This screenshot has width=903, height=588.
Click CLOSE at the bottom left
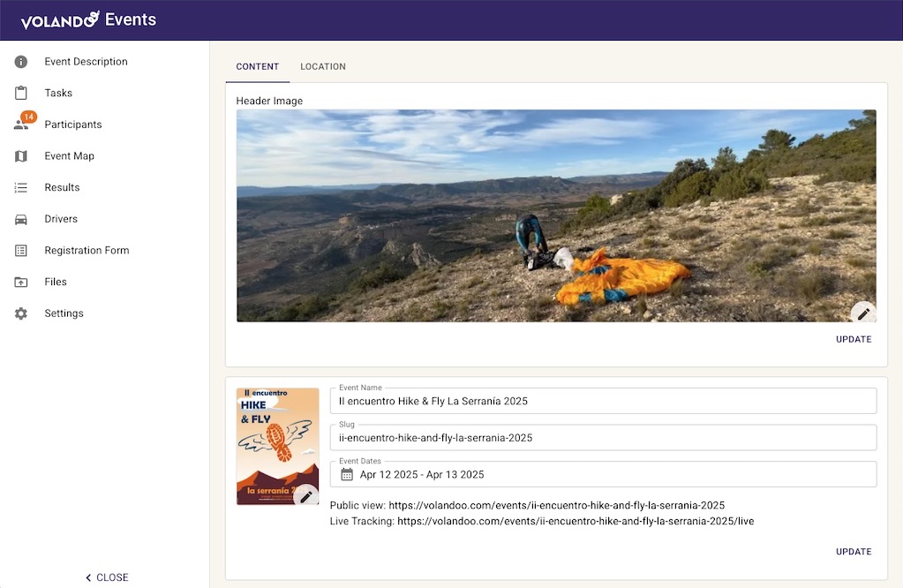pos(106,577)
